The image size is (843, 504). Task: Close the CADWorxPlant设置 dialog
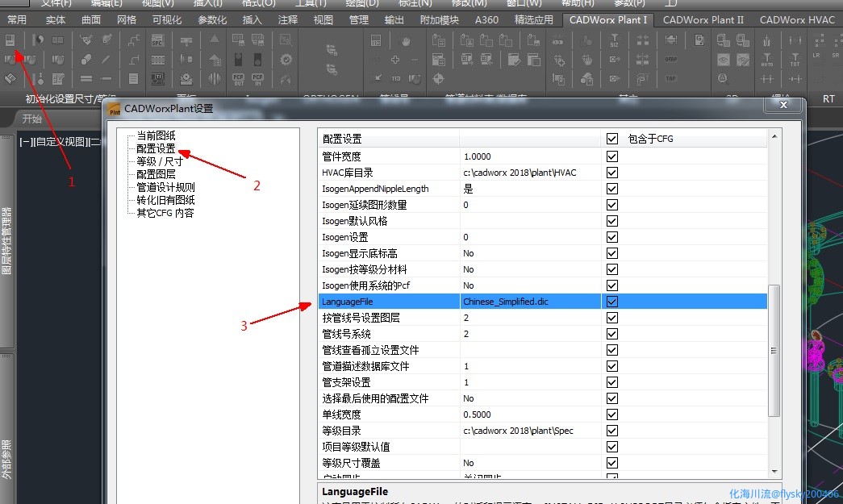(783, 105)
